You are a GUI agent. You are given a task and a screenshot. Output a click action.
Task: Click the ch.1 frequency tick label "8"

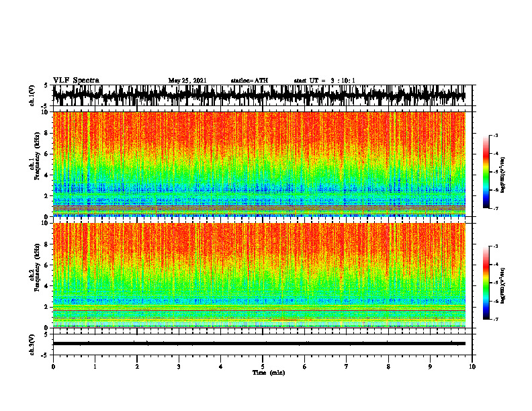click(x=46, y=133)
